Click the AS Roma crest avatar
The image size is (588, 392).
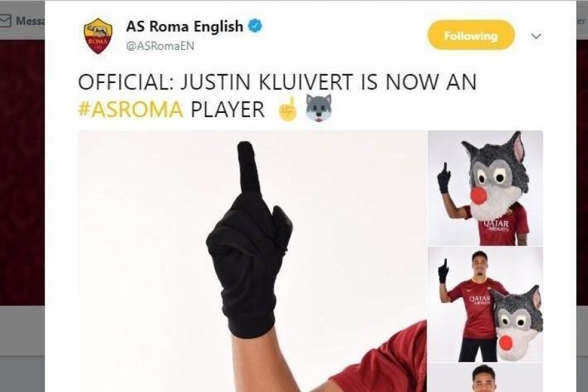98,36
